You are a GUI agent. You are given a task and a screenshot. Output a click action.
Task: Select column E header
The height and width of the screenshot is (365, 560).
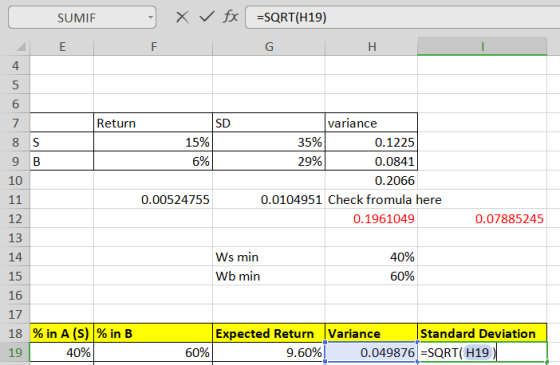coord(62,46)
